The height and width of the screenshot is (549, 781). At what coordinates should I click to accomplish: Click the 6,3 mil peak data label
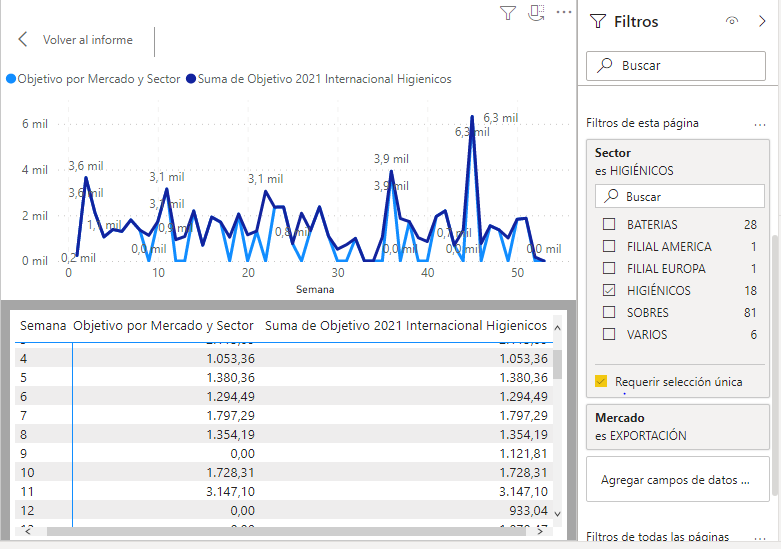click(x=501, y=118)
